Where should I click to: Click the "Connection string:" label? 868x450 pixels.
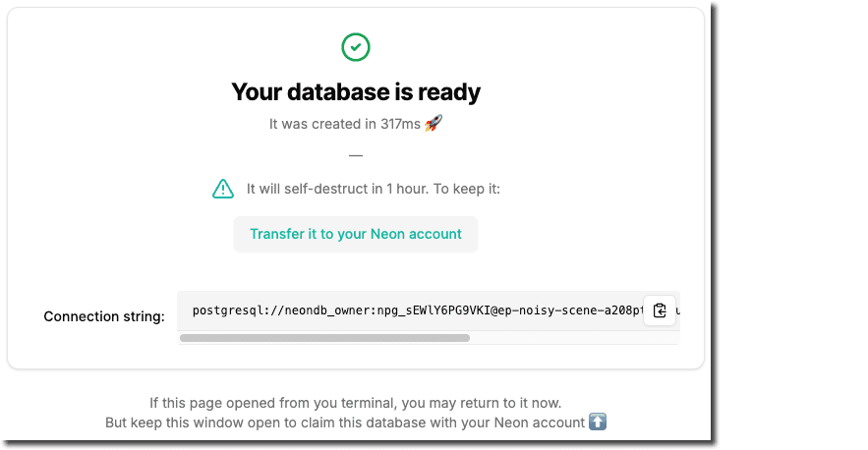(x=104, y=316)
